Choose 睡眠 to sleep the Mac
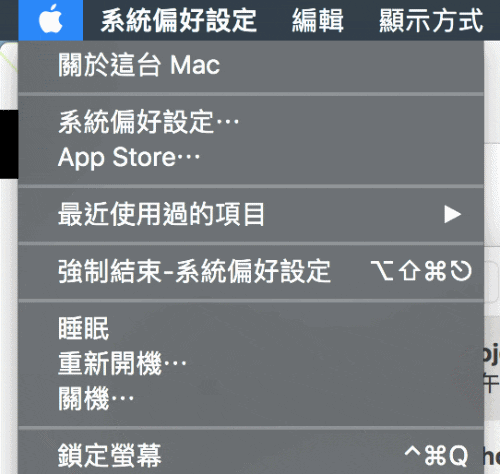This screenshot has height=474, width=500. coord(251,328)
